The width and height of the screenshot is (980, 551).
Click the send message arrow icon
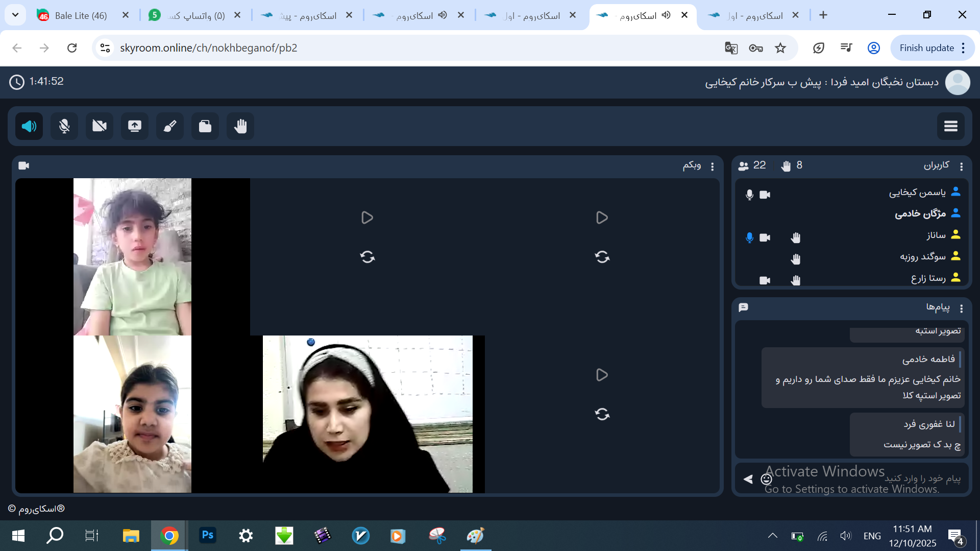tap(748, 479)
